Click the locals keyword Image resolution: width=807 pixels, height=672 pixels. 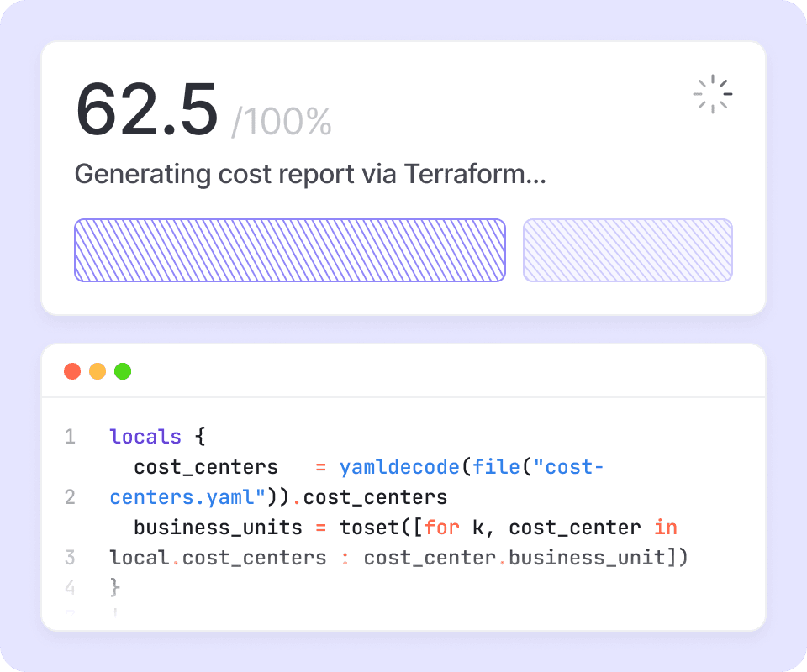pyautogui.click(x=145, y=437)
